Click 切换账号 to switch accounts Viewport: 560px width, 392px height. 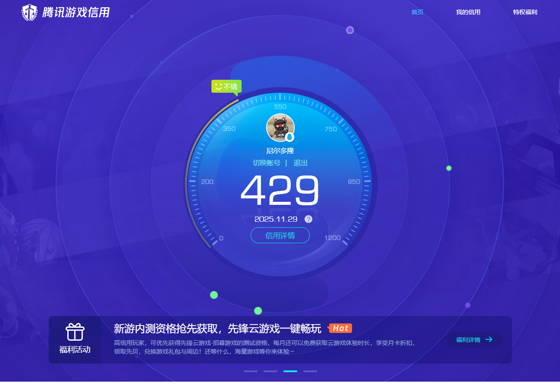click(266, 163)
